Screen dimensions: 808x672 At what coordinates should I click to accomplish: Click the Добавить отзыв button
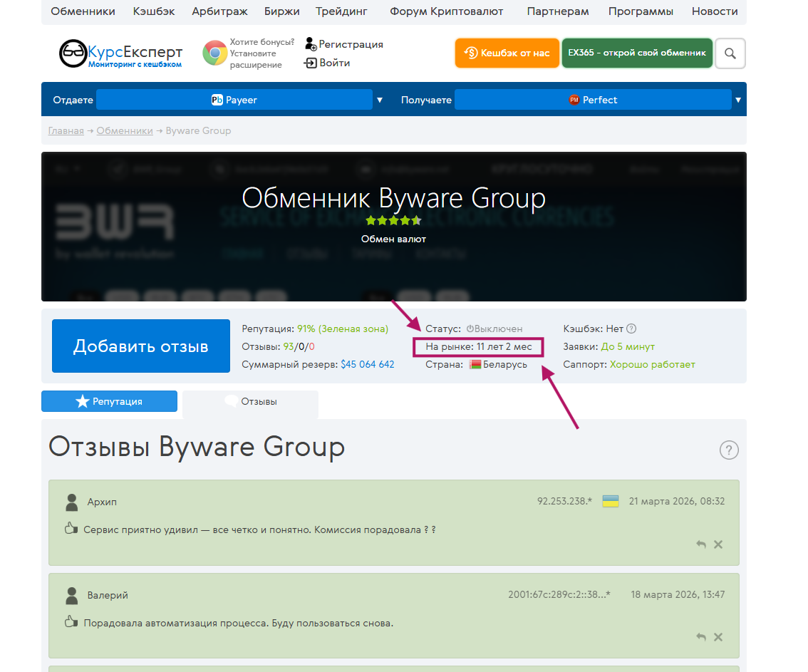[140, 346]
